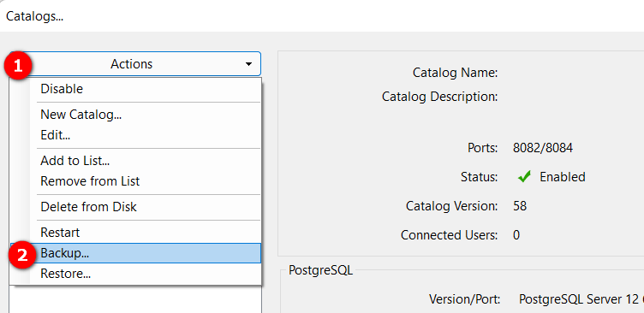Select the 8082/8084 ports value
The height and width of the screenshot is (313, 644).
543,148
